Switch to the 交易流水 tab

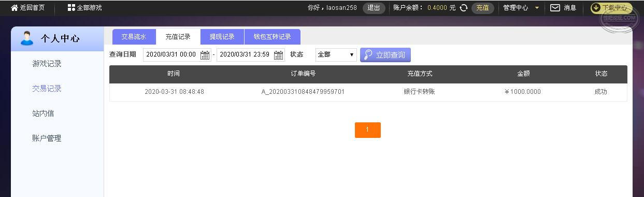(x=134, y=37)
